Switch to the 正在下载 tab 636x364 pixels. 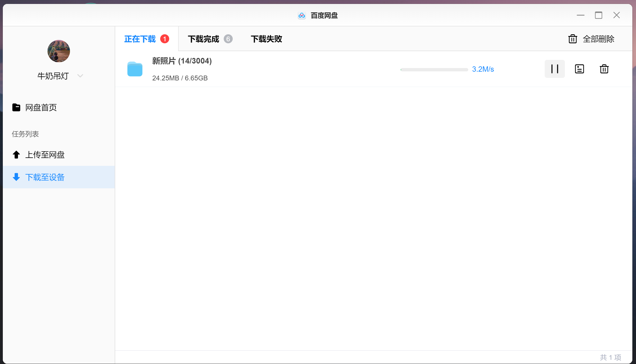click(147, 39)
